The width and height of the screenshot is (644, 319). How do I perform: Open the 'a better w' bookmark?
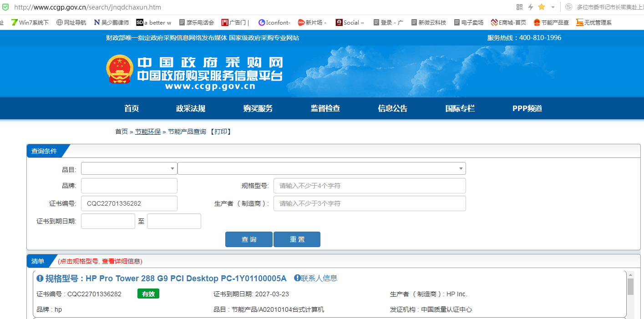coord(154,22)
